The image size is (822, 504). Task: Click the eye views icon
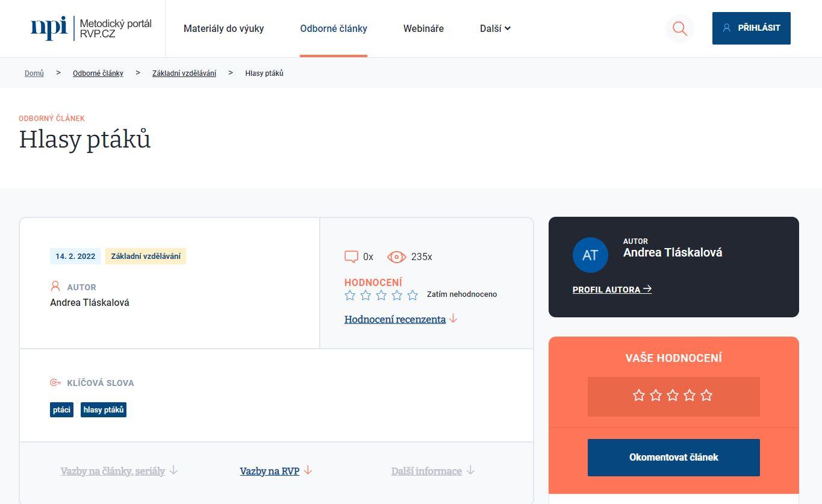(396, 257)
